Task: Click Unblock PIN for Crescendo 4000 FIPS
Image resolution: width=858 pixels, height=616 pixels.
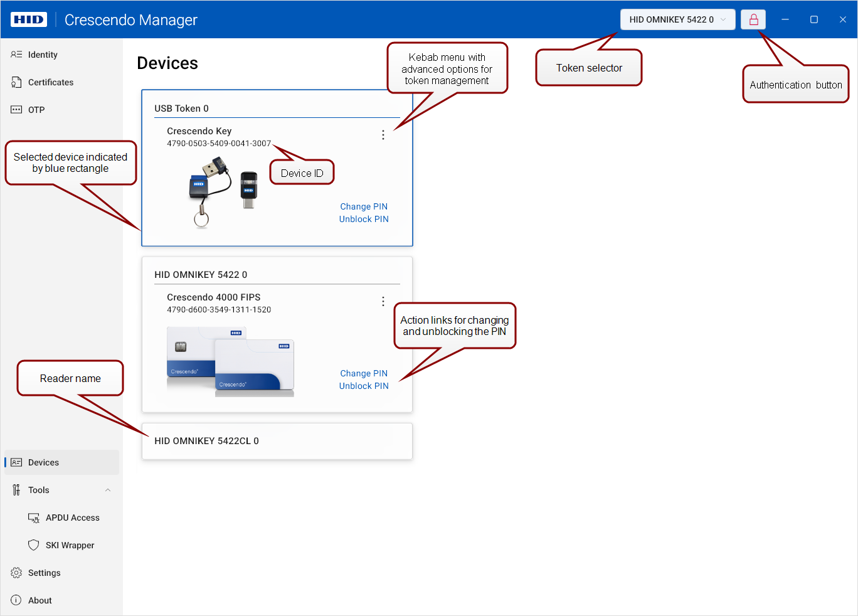Action: [x=364, y=386]
